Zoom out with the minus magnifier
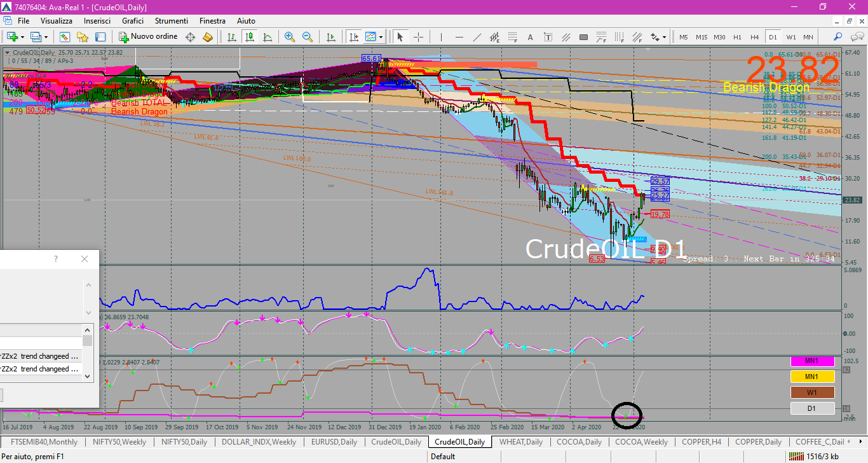 pyautogui.click(x=308, y=37)
